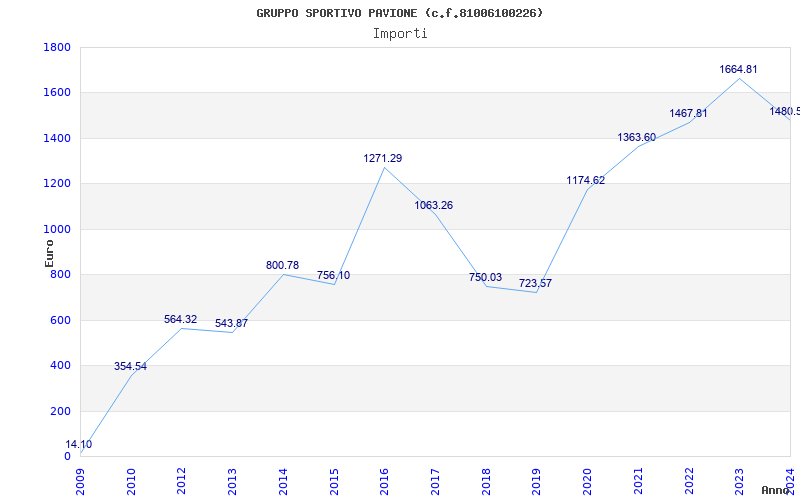The width and height of the screenshot is (800, 500).
Task: Click the 1200 y-axis value
Action: point(57,184)
